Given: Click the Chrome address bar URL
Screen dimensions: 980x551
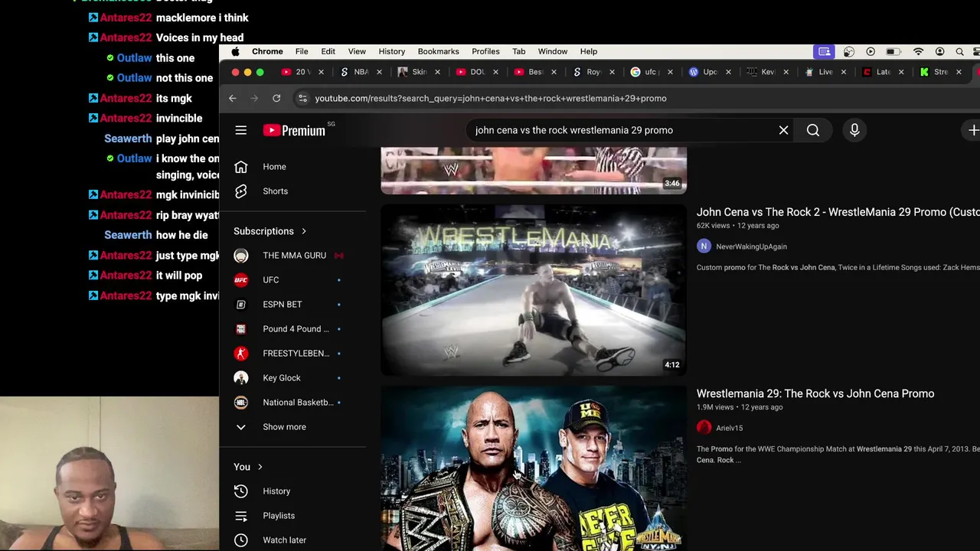Looking at the screenshot, I should tap(491, 98).
